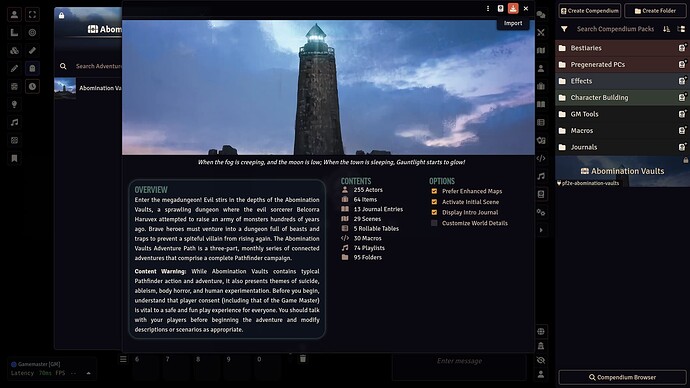Create compendium in GM Tools folder icon
Viewport: 690px width, 388px height.
tap(682, 114)
